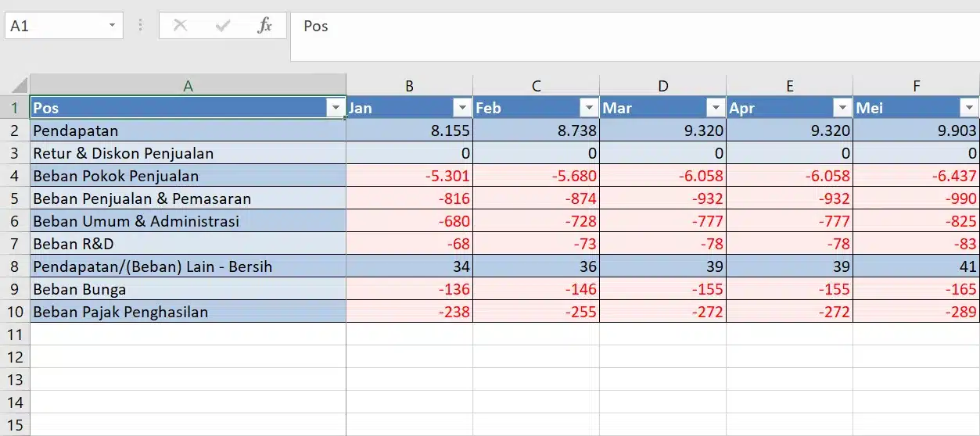Select column B header
The image size is (980, 436).
click(x=409, y=86)
